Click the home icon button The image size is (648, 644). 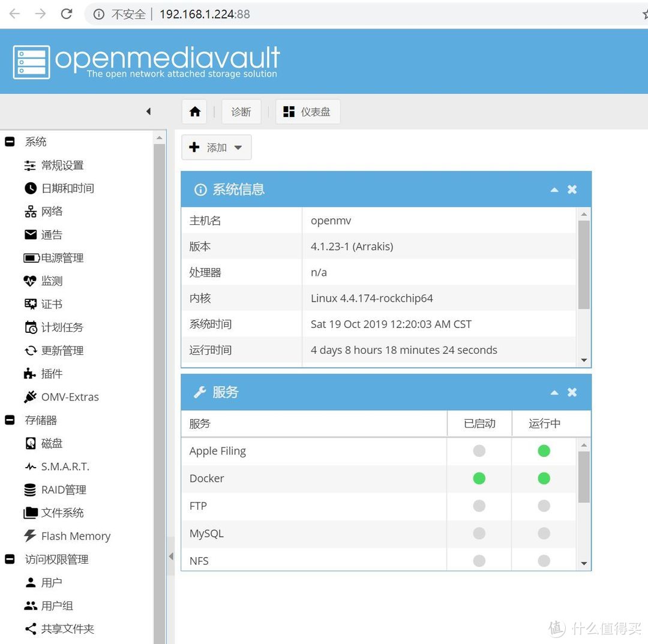click(x=194, y=112)
